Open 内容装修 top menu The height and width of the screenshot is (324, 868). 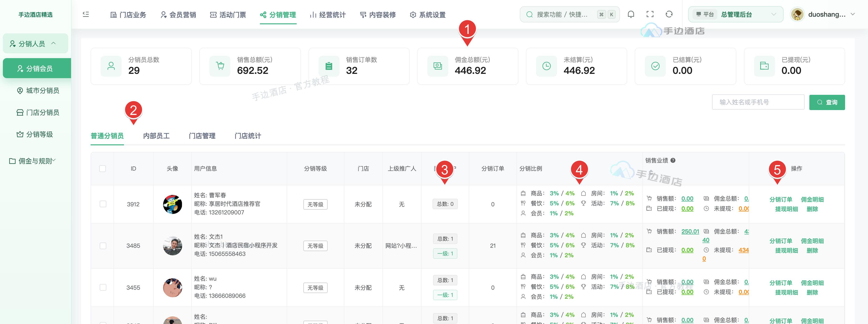point(378,15)
